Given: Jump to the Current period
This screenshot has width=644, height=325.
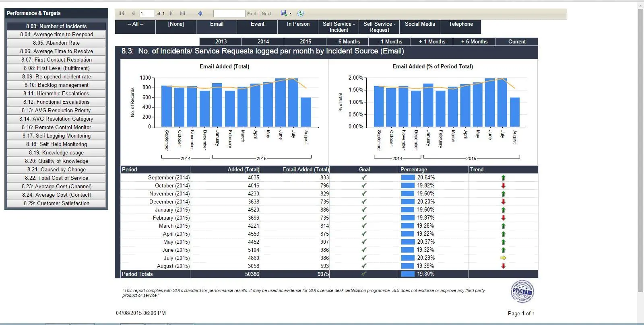Looking at the screenshot, I should 517,41.
